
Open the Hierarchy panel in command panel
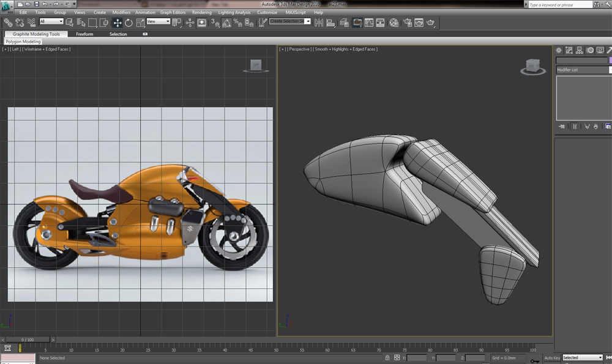coord(580,50)
